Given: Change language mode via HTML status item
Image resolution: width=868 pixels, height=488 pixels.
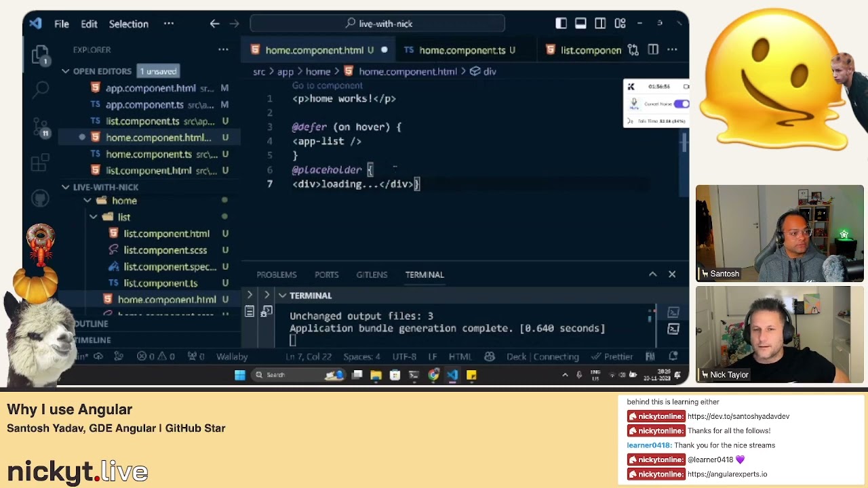Looking at the screenshot, I should 460,357.
